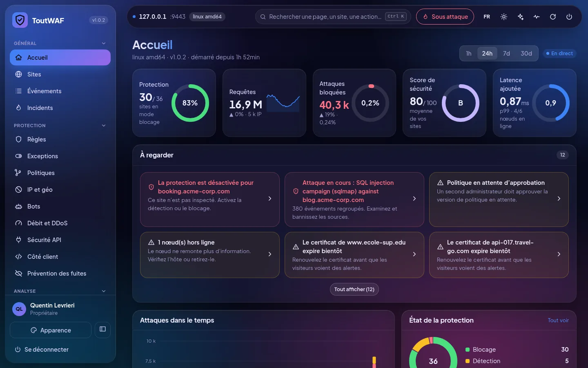The width and height of the screenshot is (588, 368).
Task: Click the Apparence button
Action: pos(51,330)
